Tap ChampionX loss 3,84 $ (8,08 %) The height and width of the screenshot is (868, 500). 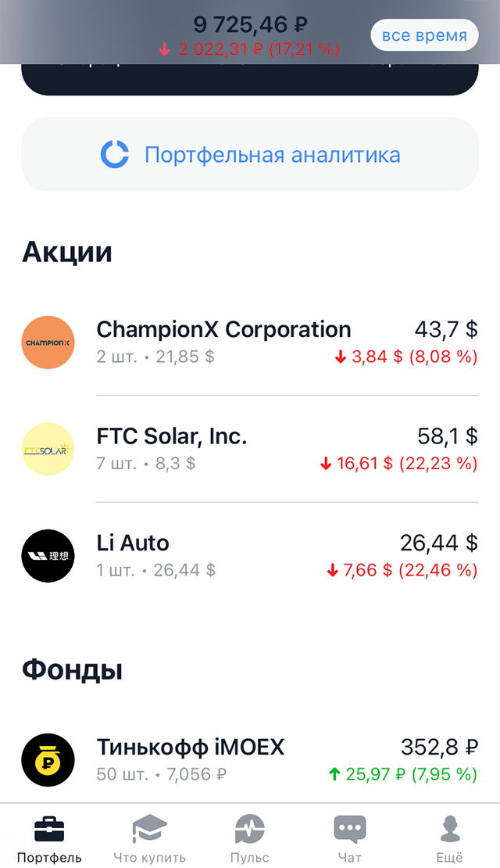point(405,357)
